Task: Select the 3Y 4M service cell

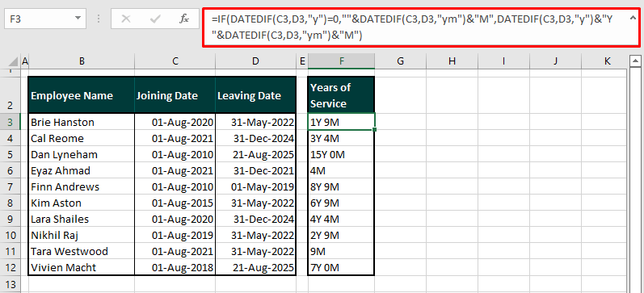Action: click(x=341, y=138)
